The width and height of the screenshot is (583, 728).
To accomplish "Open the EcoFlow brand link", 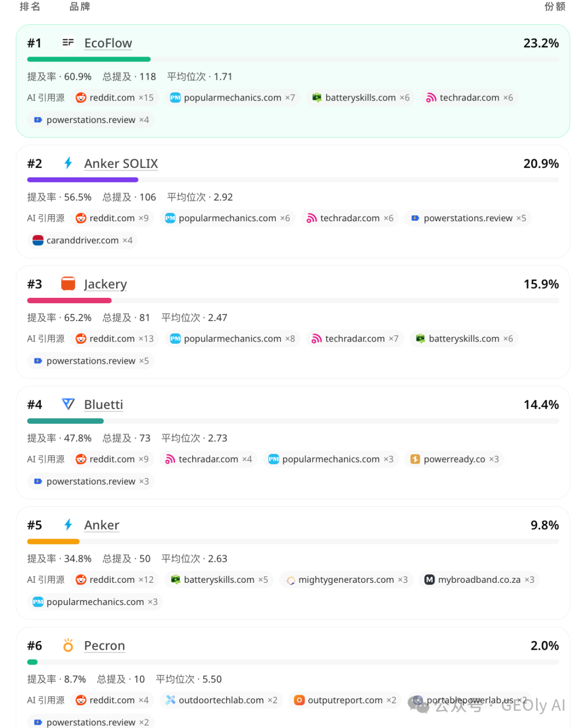I will coord(108,43).
